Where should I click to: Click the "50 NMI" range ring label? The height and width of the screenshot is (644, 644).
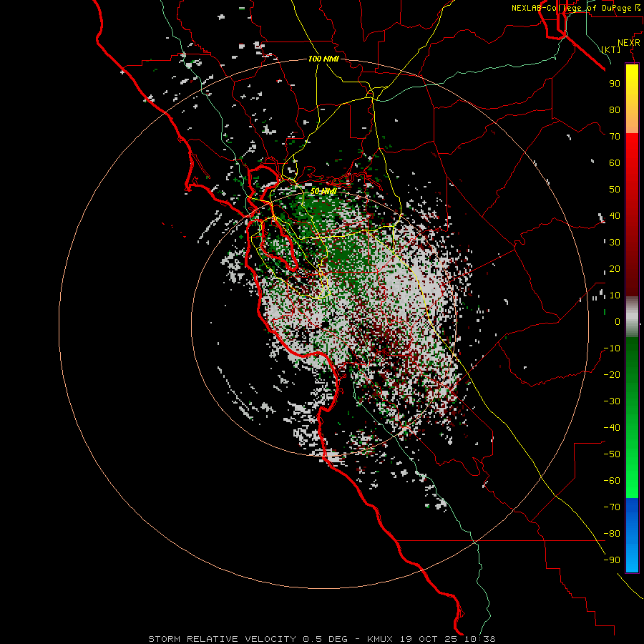click(x=323, y=191)
